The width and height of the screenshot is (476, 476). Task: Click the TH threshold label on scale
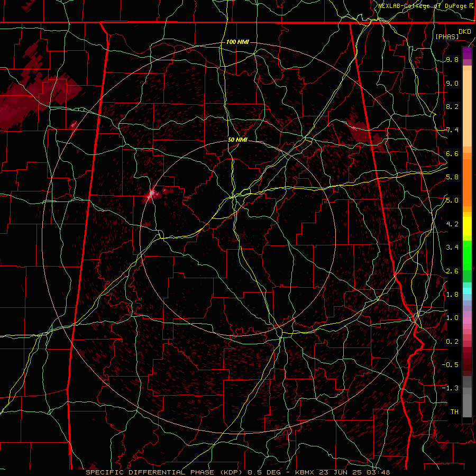coord(454,412)
